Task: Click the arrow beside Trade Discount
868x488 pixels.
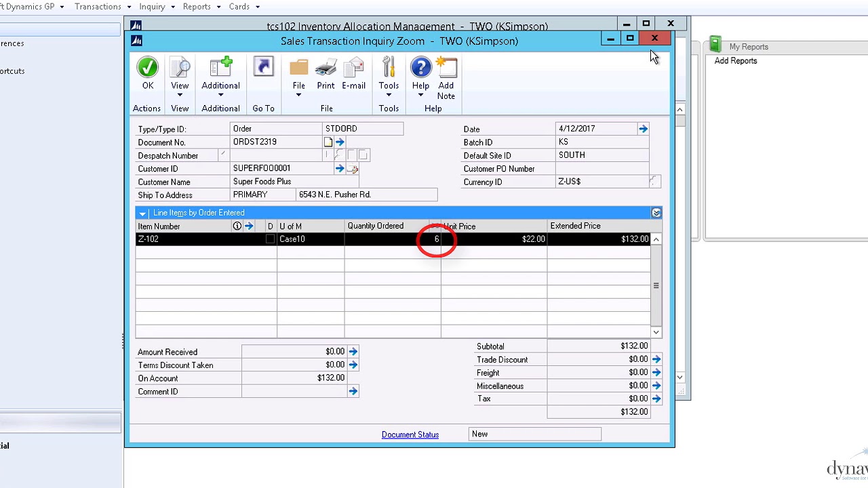Action: [x=656, y=359]
